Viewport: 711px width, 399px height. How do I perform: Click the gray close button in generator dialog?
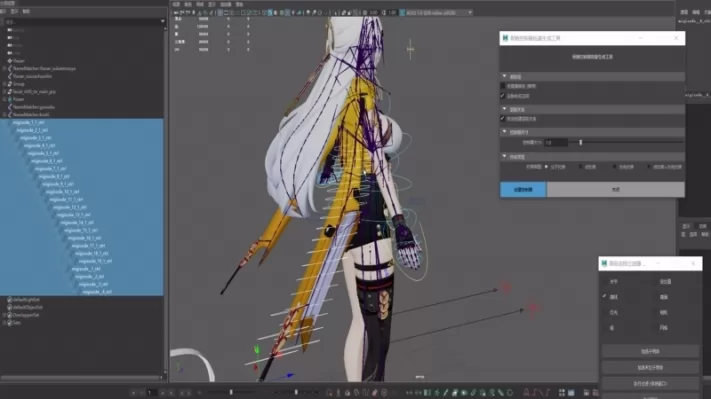pos(615,190)
